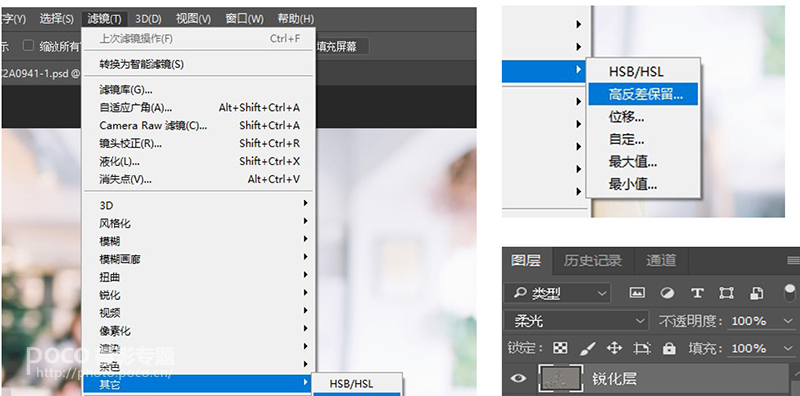Filter layers by adjustment layer icon
This screenshot has width=800, height=396.
[x=667, y=293]
